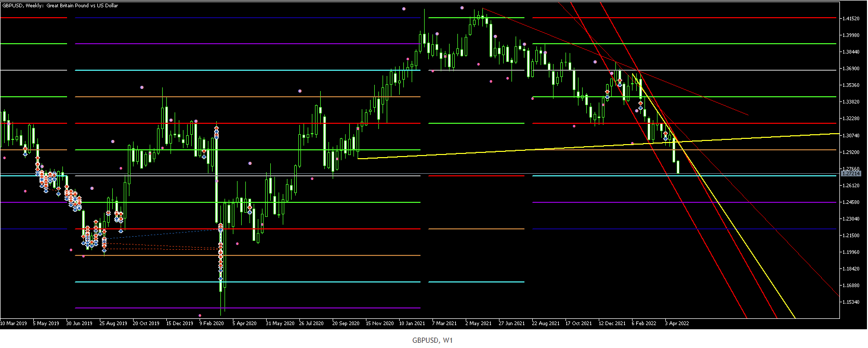Click price axis label 1.23040
868x348 pixels.
coord(850,219)
